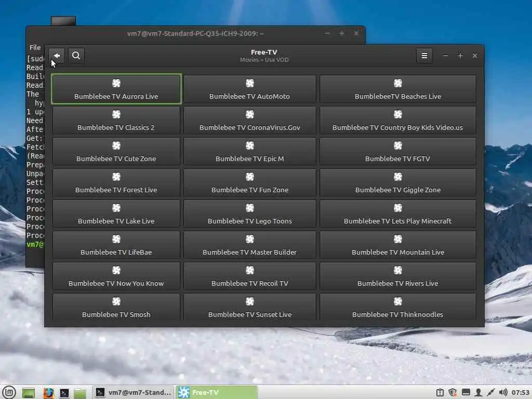Open update manager shield tray icon
This screenshot has width=532, height=399.
pos(453,393)
